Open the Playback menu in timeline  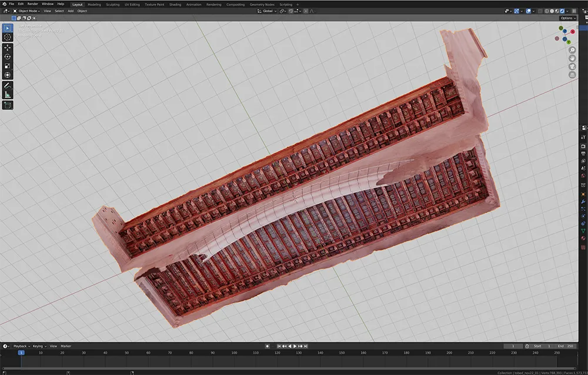[21, 346]
